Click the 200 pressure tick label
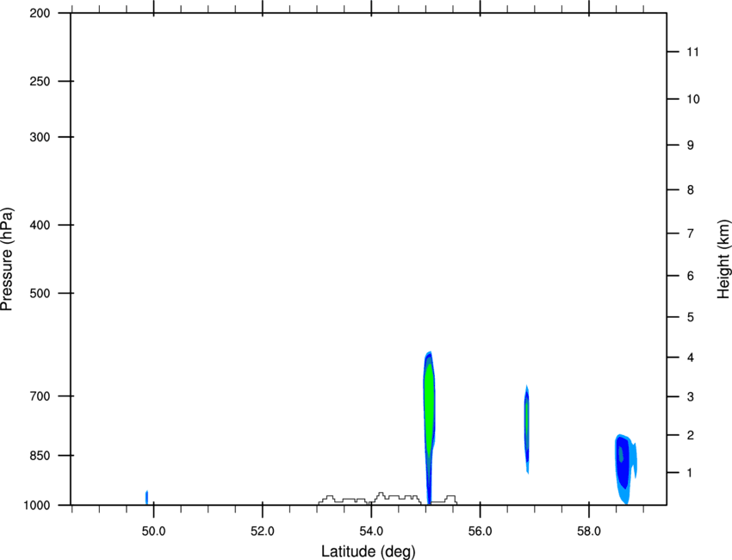 coord(37,14)
